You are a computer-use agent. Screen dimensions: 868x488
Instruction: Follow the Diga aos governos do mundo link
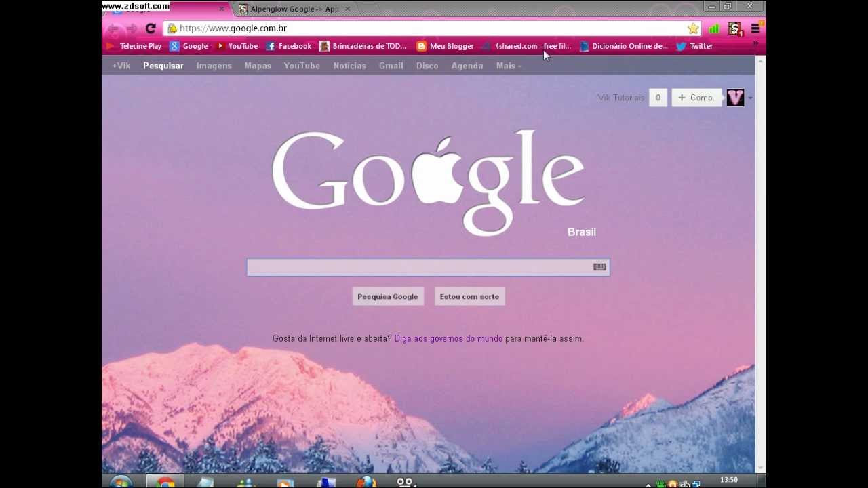click(x=448, y=338)
